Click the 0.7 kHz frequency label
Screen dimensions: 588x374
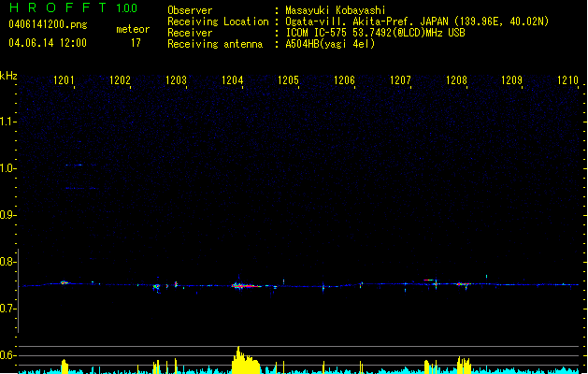(8, 309)
